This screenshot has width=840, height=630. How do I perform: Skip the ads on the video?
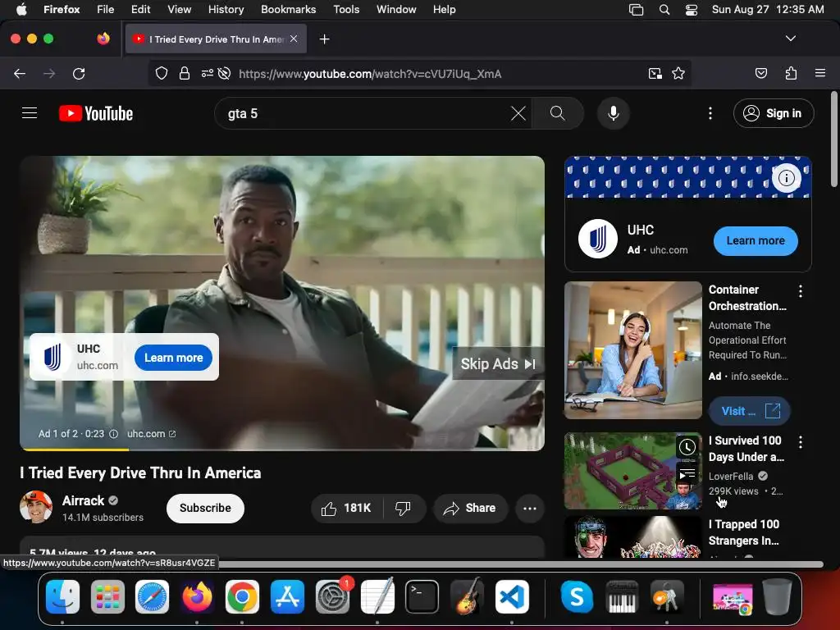pos(498,363)
